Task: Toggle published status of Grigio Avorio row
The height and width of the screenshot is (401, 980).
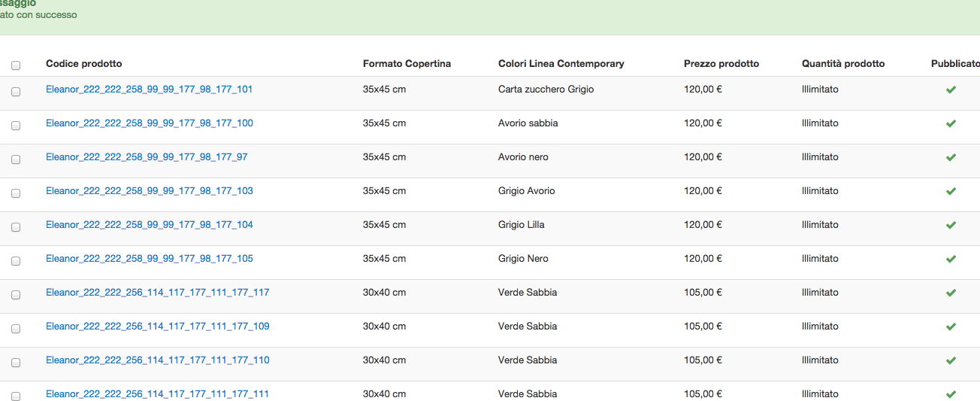Action: coord(951,191)
